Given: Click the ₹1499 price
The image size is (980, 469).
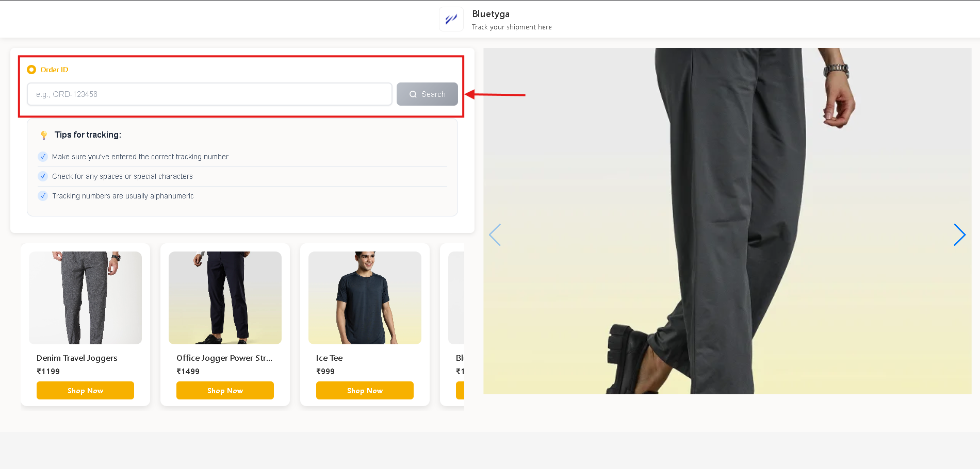Looking at the screenshot, I should [188, 372].
